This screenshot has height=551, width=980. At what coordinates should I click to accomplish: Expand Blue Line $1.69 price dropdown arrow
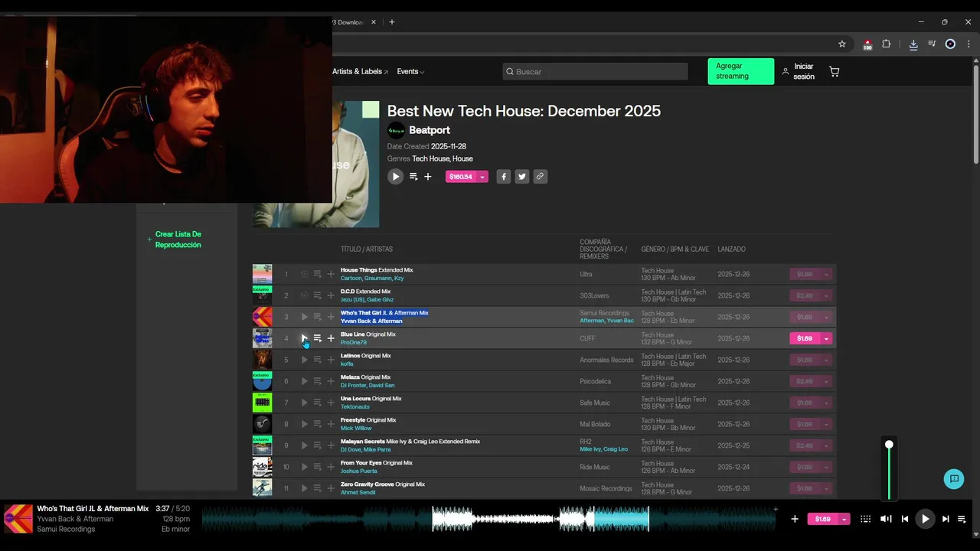[x=826, y=338]
